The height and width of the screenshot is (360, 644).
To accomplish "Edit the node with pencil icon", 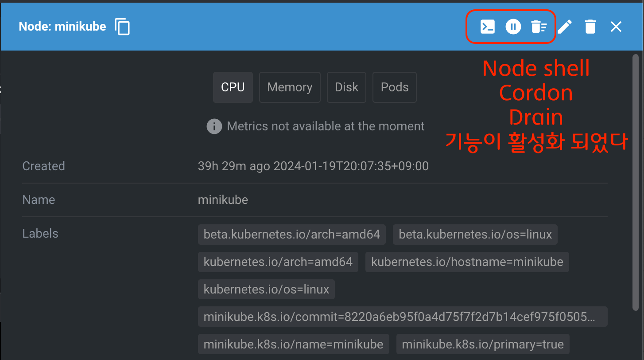I will [x=564, y=27].
